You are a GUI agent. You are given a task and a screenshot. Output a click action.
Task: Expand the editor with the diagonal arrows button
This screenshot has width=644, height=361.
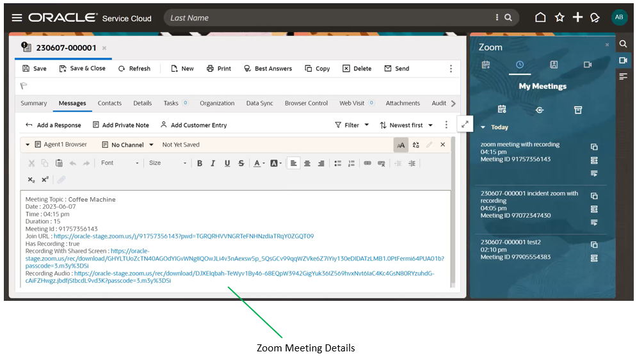(x=465, y=124)
